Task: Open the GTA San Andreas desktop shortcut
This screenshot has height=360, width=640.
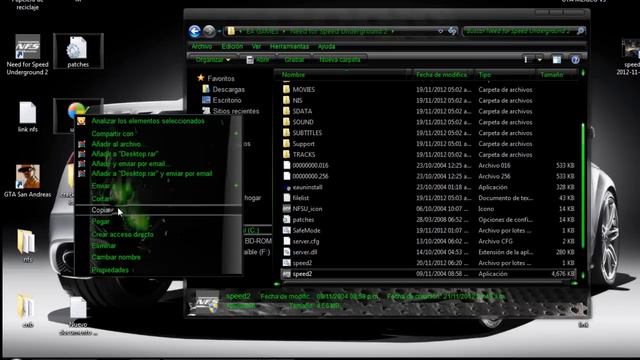Action: (x=27, y=181)
